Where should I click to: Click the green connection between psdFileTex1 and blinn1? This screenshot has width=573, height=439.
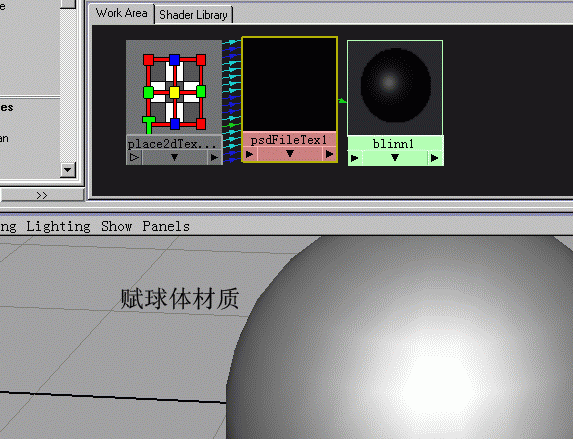[x=342, y=101]
